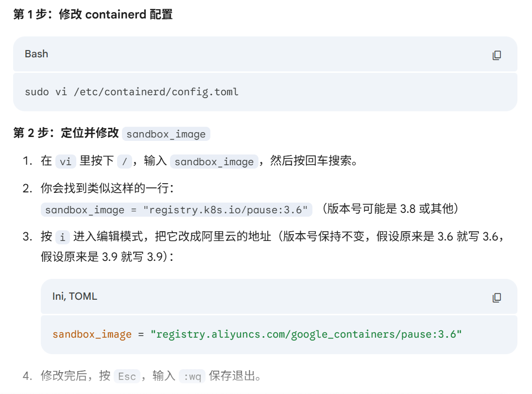Click the step 1 containerd heading
The width and height of the screenshot is (532, 394).
[x=93, y=15]
